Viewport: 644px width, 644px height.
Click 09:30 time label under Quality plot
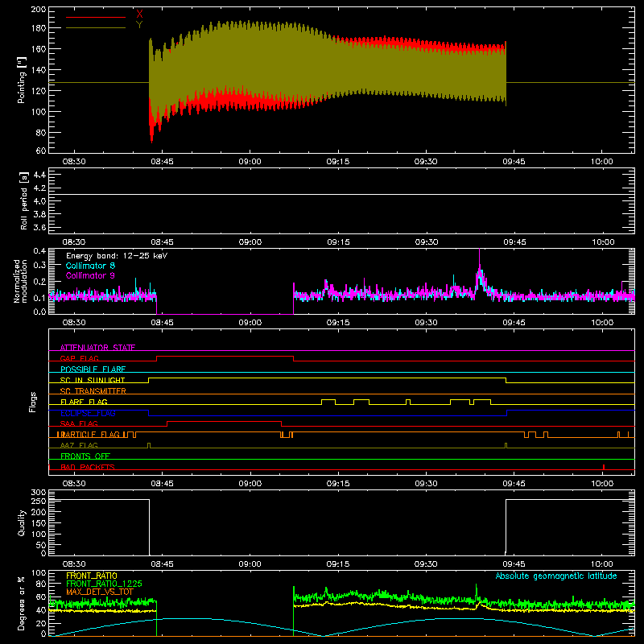(426, 564)
